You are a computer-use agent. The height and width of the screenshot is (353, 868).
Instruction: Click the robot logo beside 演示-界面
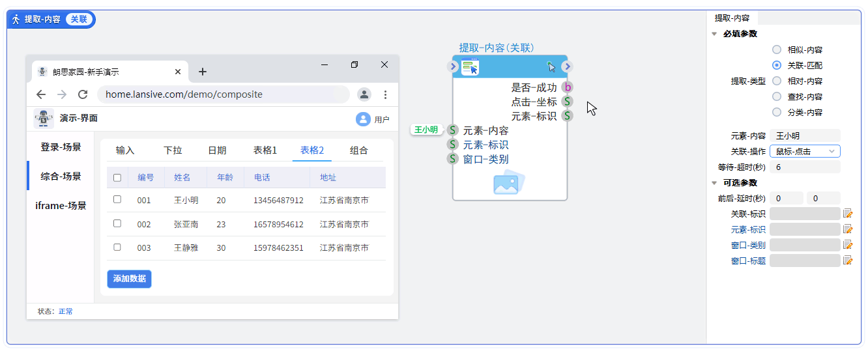tap(44, 119)
